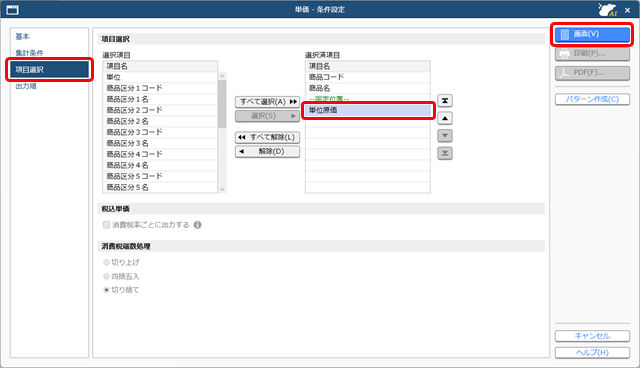640x368 pixels.
Task: Click 項目名 header of 選択済項目 list
Action: click(x=368, y=66)
